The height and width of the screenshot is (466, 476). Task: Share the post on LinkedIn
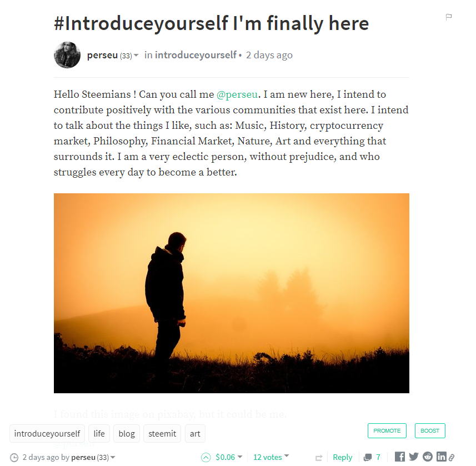[441, 457]
